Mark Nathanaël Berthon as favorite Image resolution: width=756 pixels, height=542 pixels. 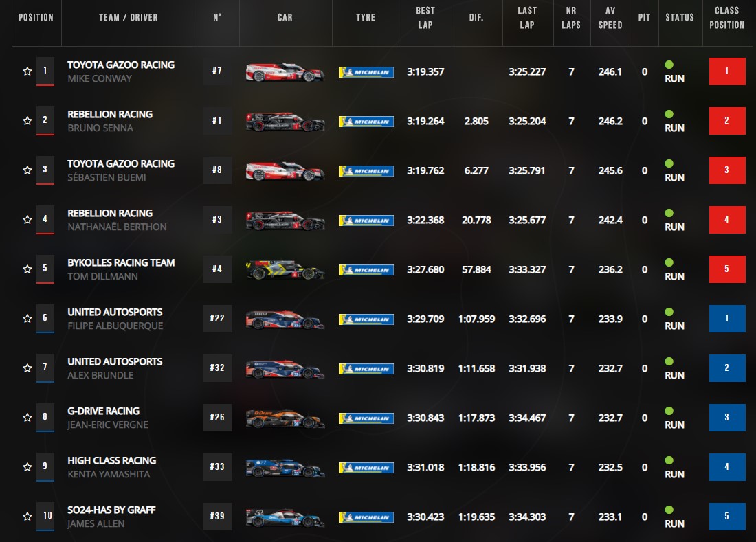(x=27, y=220)
